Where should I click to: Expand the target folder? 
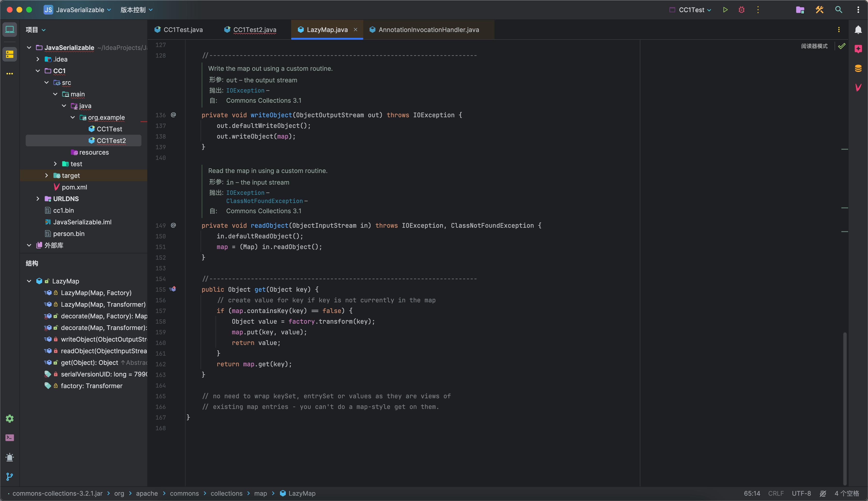(46, 175)
